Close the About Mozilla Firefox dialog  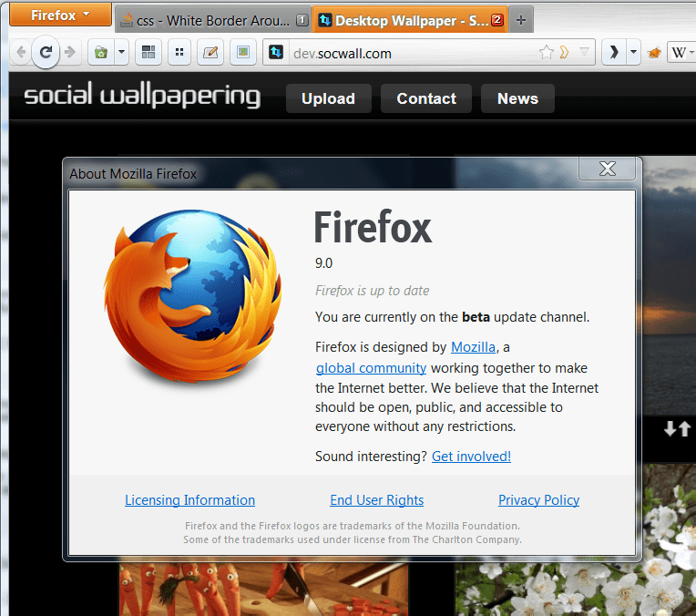click(608, 169)
